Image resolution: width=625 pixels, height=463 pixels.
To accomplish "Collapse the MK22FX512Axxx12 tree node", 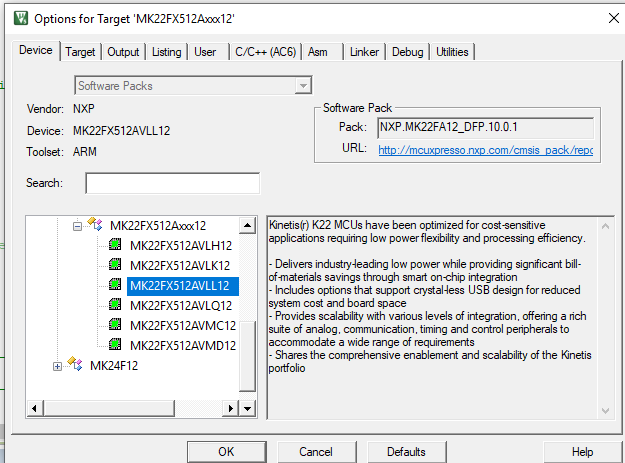I will (77, 226).
